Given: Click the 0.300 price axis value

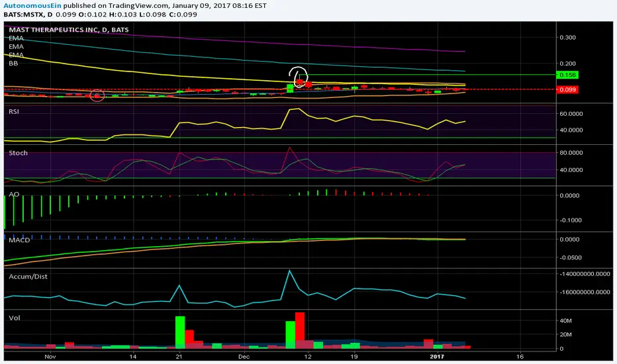Looking at the screenshot, I should 567,38.
